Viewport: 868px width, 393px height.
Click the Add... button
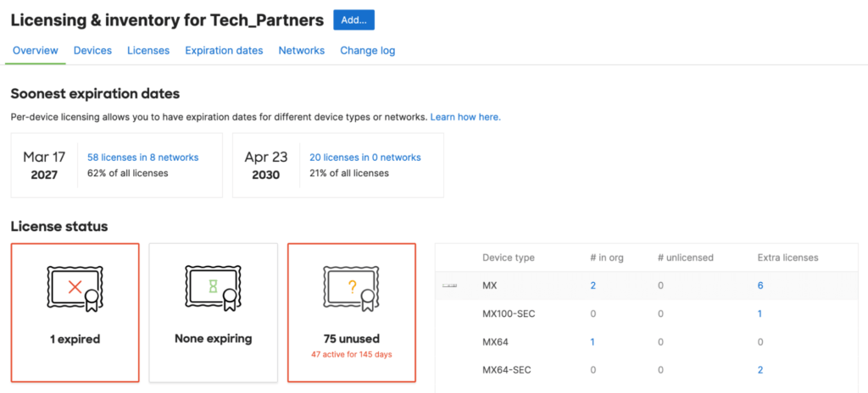coord(353,20)
